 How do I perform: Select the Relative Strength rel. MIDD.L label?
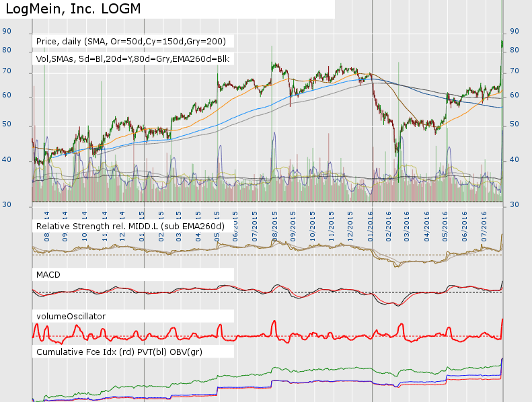click(130, 227)
